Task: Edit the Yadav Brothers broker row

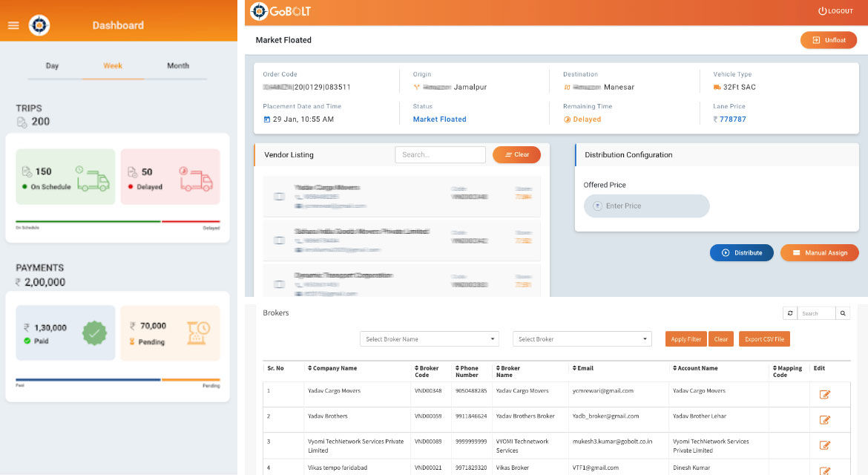Action: [x=824, y=419]
